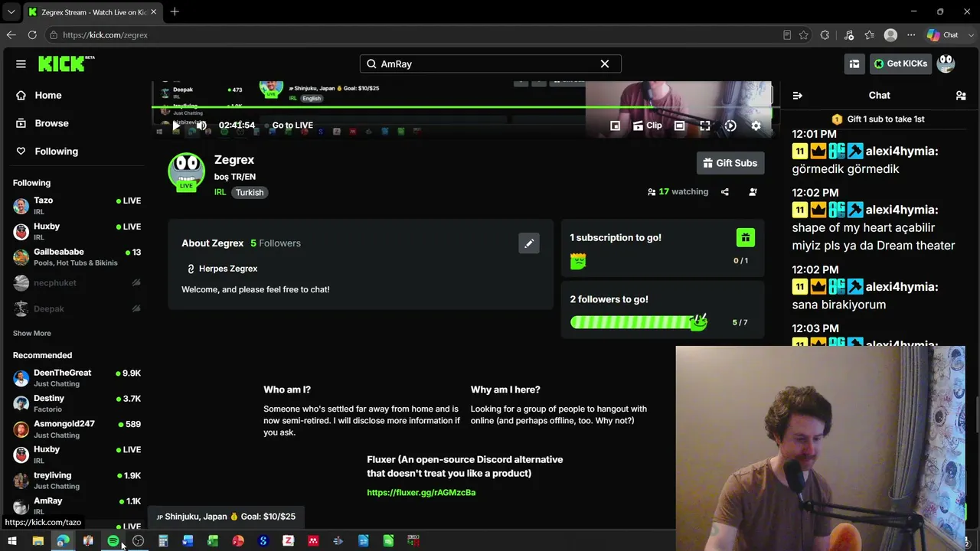Edit the About Zegrex section

(x=529, y=243)
